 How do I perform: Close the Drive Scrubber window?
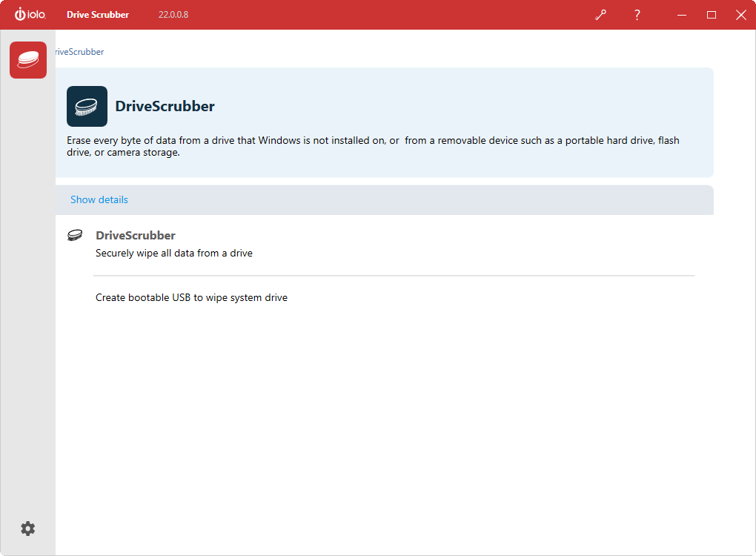pos(741,15)
